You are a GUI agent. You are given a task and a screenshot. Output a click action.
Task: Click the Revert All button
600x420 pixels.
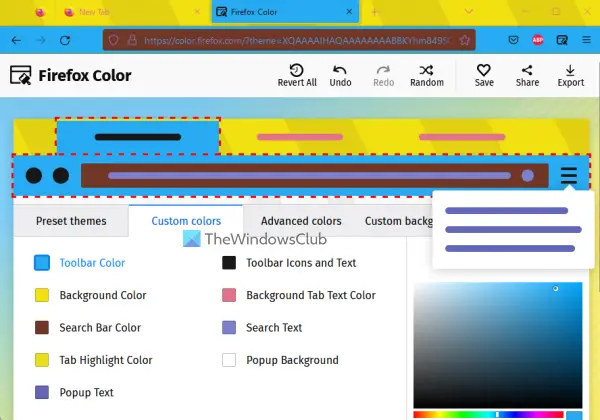click(297, 75)
